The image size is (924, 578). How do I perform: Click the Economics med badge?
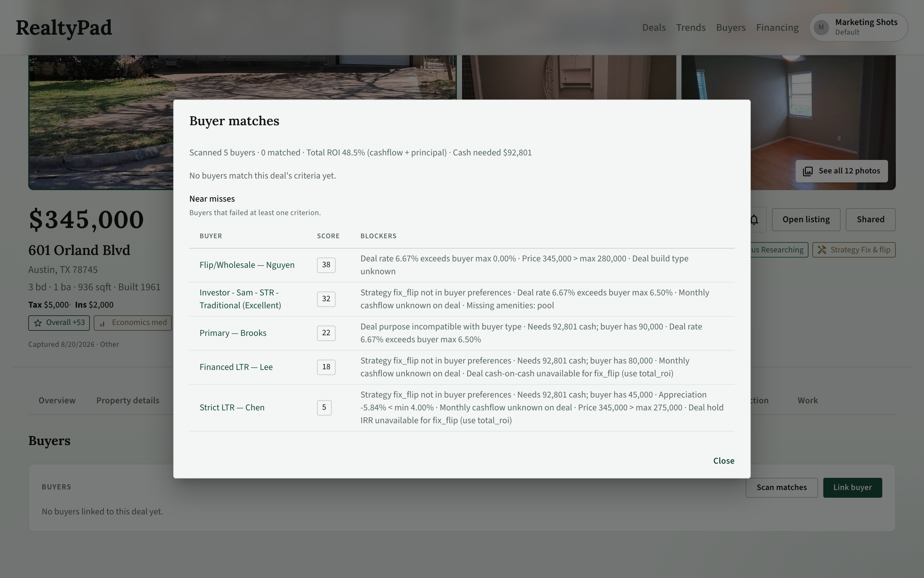pyautogui.click(x=133, y=323)
